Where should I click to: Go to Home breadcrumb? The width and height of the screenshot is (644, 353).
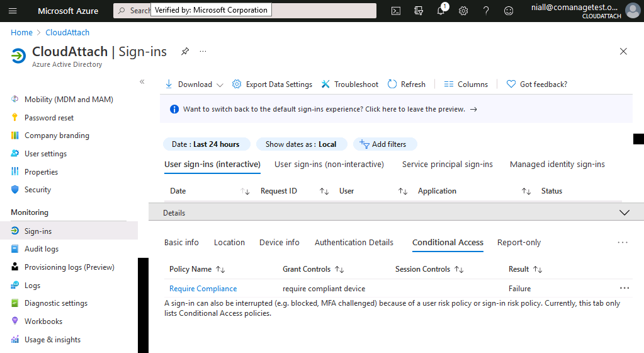point(21,33)
